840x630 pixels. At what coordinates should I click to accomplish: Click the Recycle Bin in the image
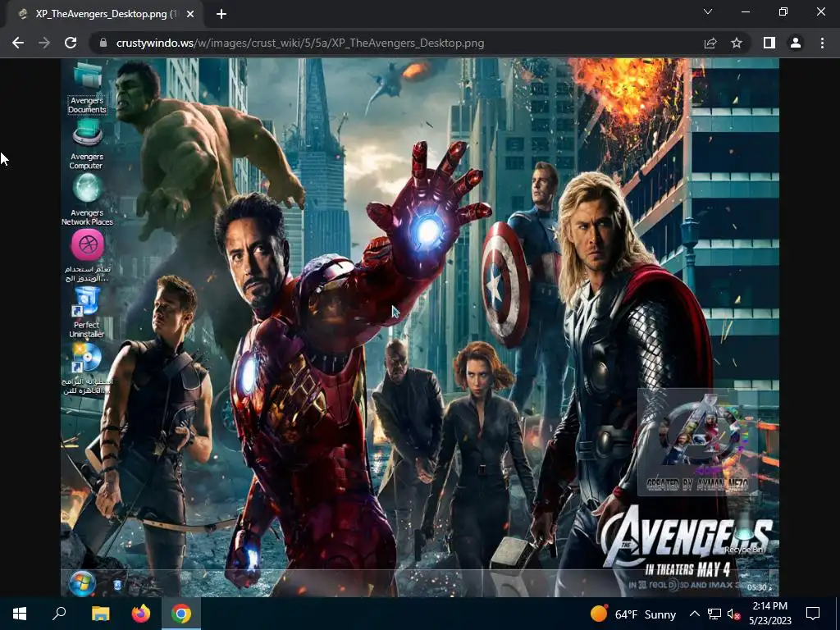coord(744,533)
